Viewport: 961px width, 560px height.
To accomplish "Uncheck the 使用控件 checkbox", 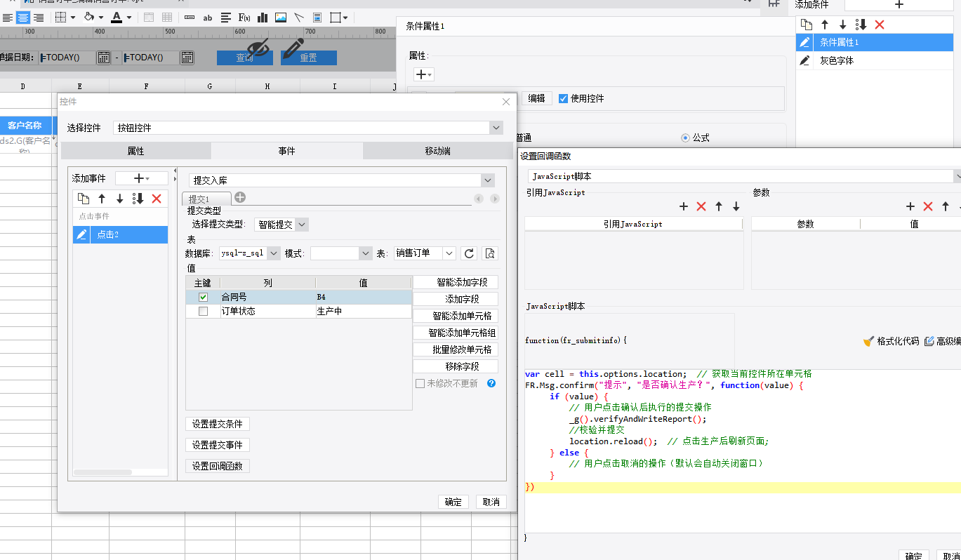I will click(x=563, y=98).
